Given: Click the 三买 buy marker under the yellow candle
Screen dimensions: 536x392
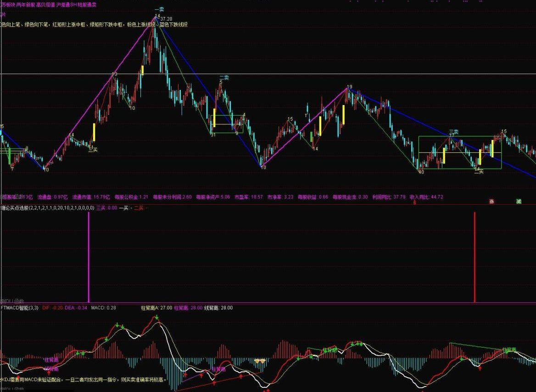Looking at the screenshot, I should coord(93,149).
